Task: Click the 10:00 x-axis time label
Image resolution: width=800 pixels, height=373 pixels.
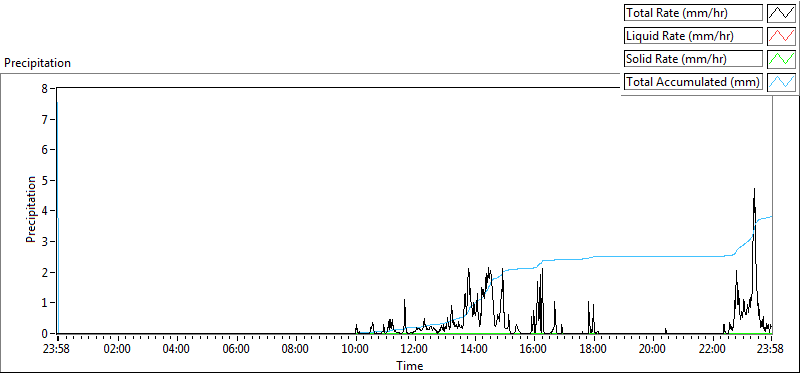Action: [x=355, y=350]
